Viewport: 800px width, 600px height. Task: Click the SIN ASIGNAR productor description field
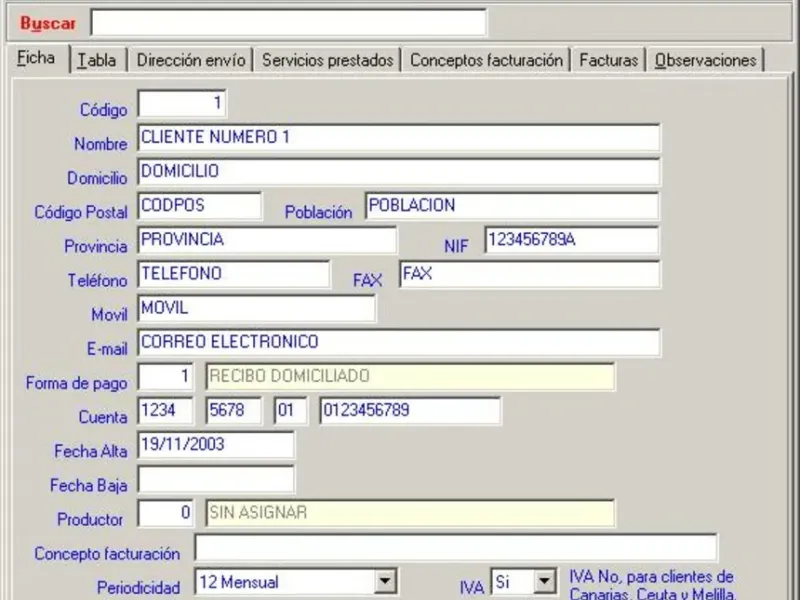point(410,514)
